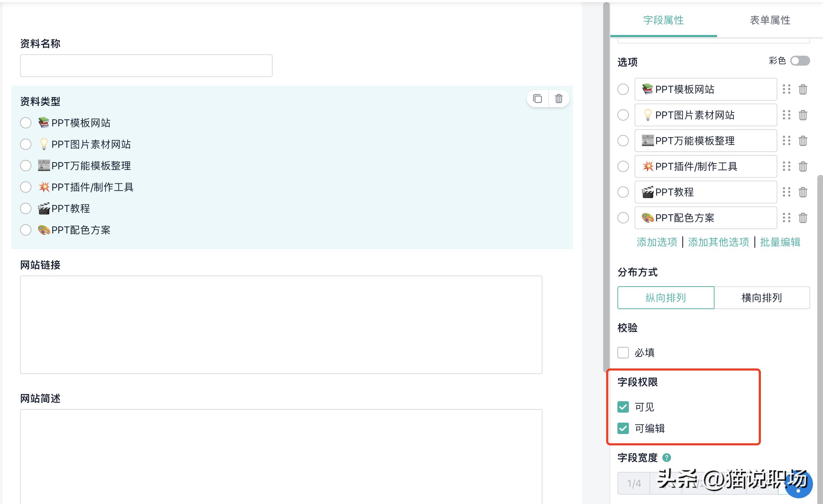
Task: Select the PPT教程 radio in the form preview
Action: pyautogui.click(x=25, y=208)
